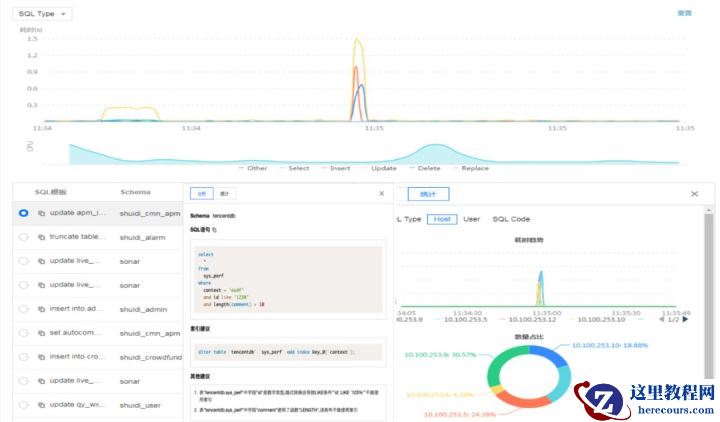Copy the update apm SQL template

[x=41, y=214]
